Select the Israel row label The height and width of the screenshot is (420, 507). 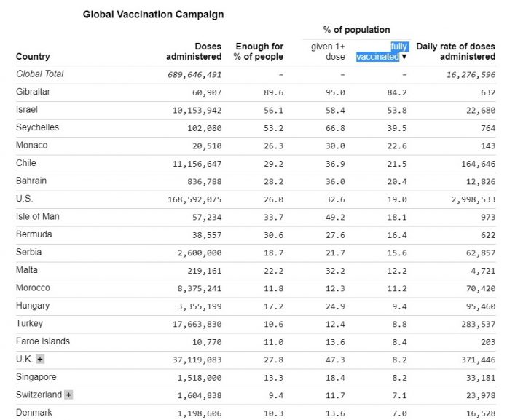27,109
